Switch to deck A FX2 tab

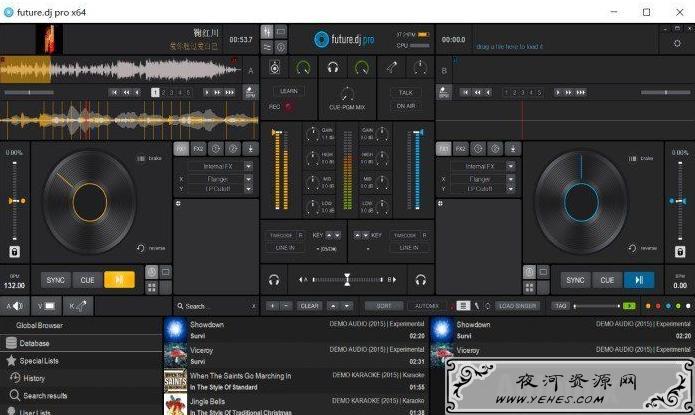[x=198, y=149]
